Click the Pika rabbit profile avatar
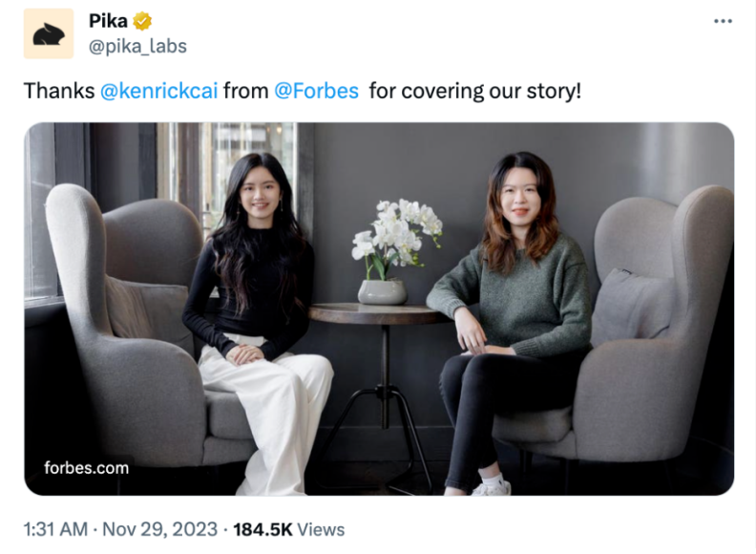This screenshot has width=756, height=554. pos(48,33)
